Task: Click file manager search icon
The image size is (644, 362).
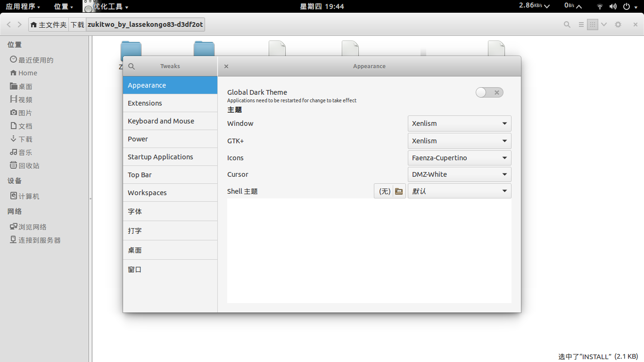Action: point(567,25)
